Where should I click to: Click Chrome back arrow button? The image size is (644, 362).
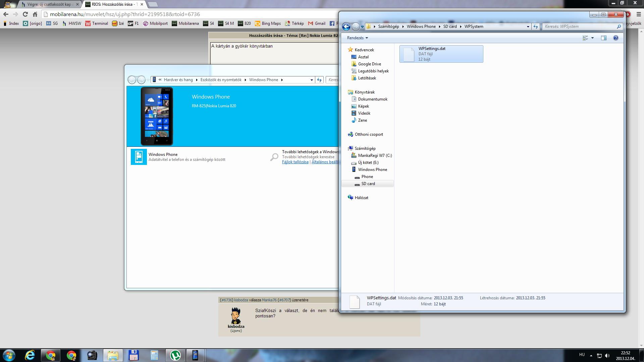6,14
